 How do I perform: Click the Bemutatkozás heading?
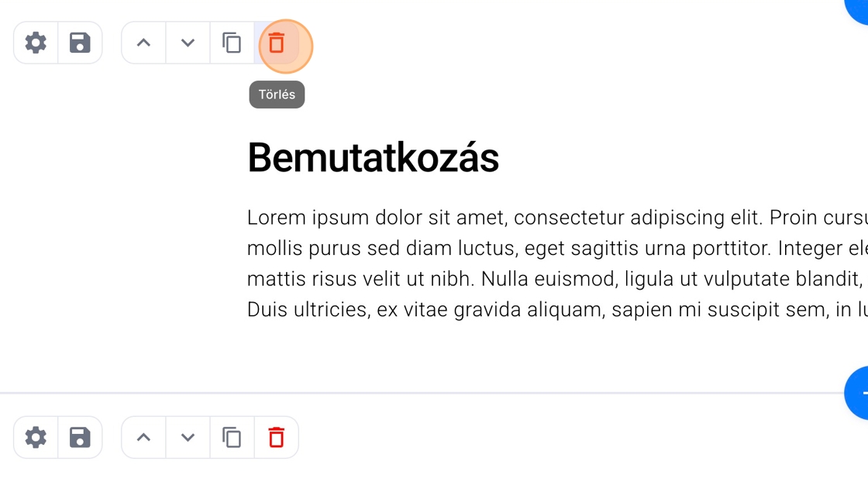pos(373,158)
